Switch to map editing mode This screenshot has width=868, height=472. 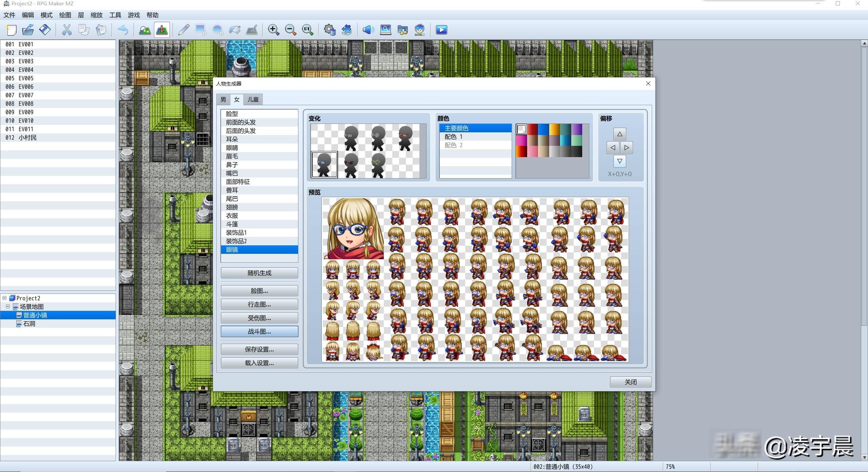(144, 30)
